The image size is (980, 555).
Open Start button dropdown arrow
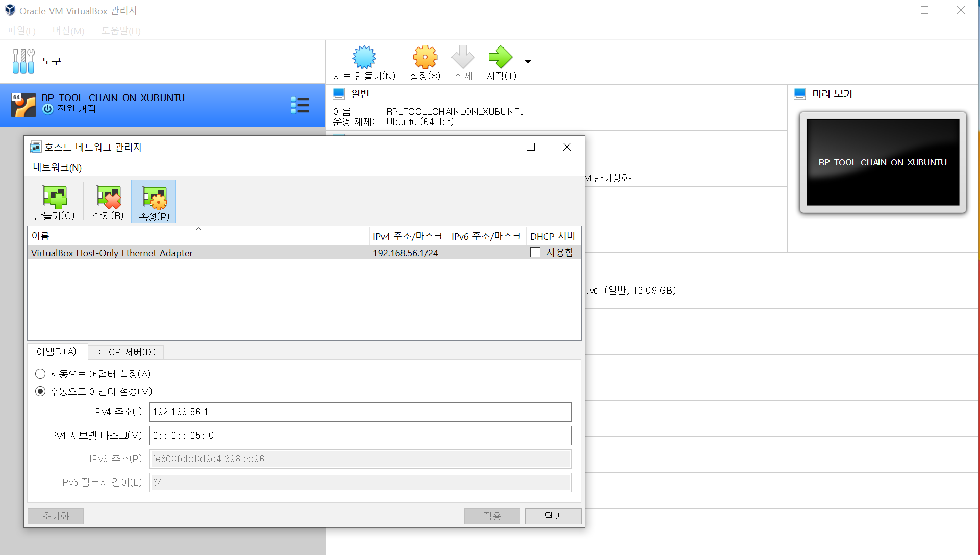click(527, 62)
